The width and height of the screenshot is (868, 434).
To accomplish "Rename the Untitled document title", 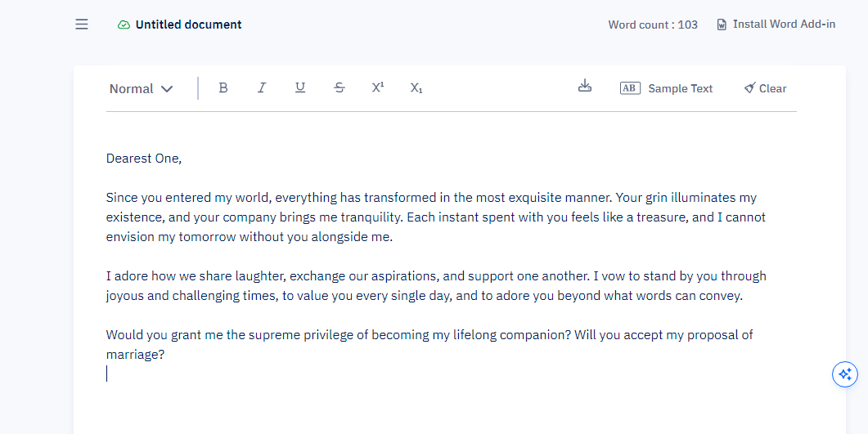I will point(188,25).
